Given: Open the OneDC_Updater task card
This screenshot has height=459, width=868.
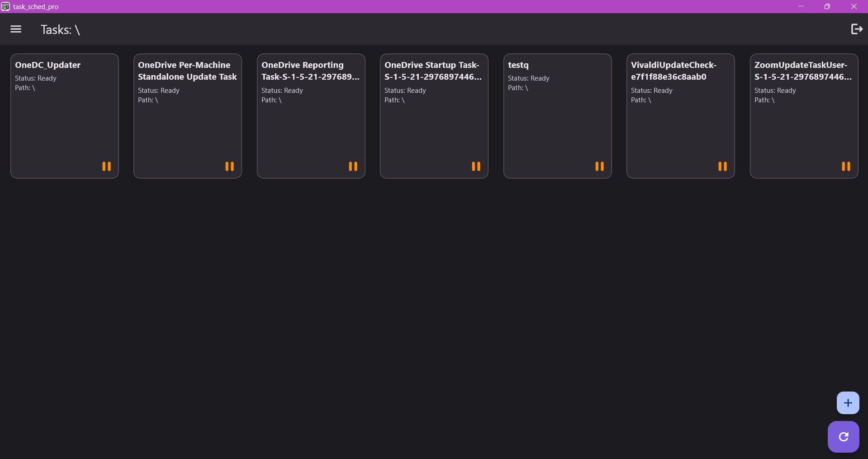Looking at the screenshot, I should coord(65,116).
